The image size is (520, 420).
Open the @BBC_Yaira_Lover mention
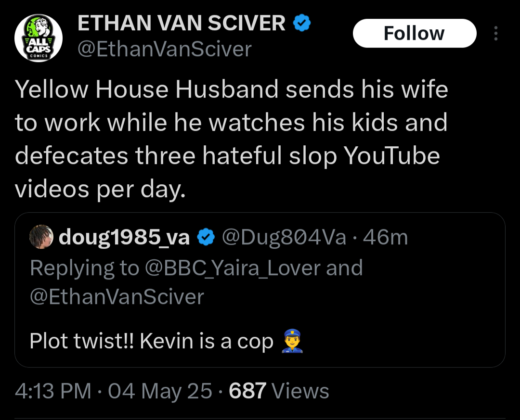click(x=232, y=268)
